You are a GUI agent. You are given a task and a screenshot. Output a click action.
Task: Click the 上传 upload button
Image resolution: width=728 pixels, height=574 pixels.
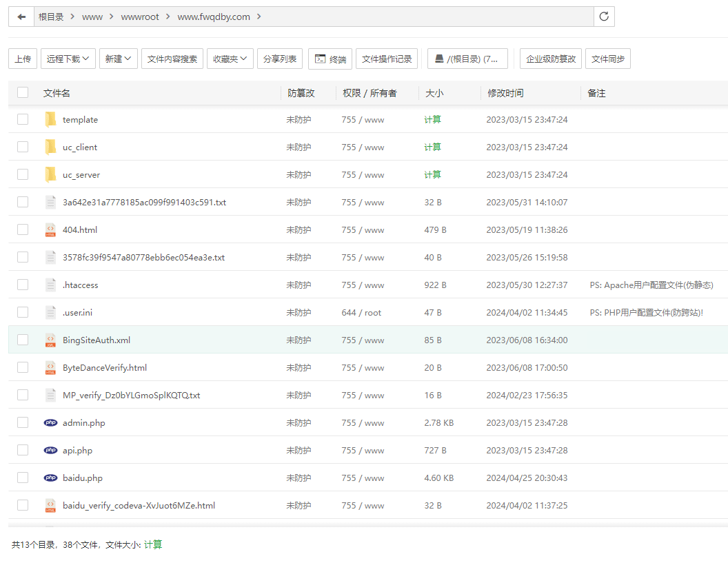(x=23, y=59)
